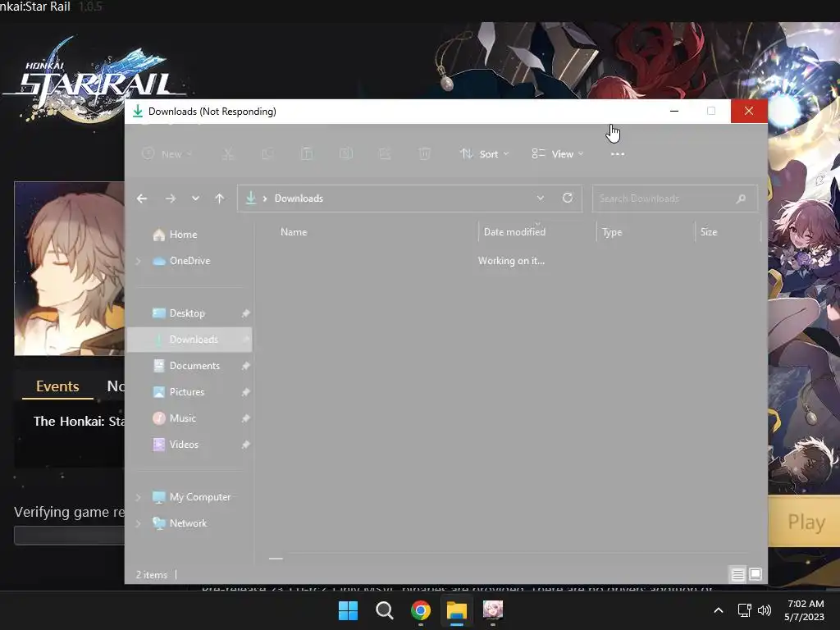
Task: Close the not responding Downloads window
Action: [749, 112]
